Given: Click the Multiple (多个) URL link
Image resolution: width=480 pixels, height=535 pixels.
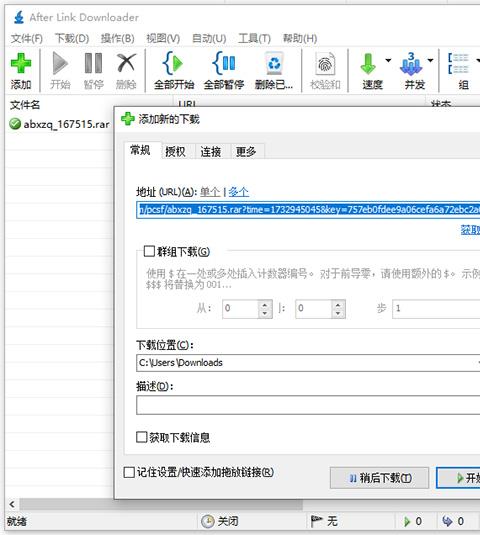Looking at the screenshot, I should click(238, 192).
